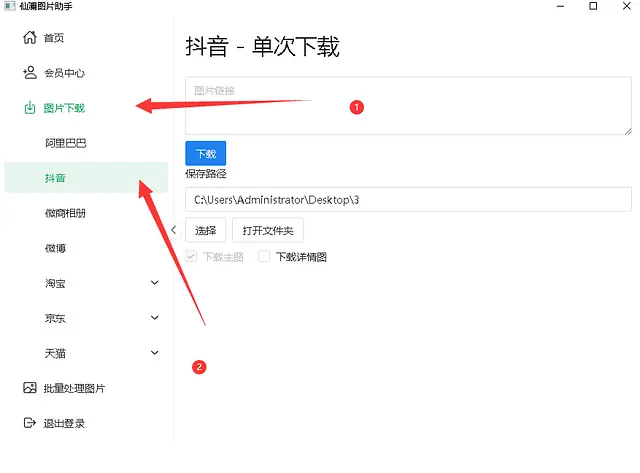Click the 打开文件夹 button
Image resolution: width=640 pixels, height=473 pixels.
pyautogui.click(x=268, y=230)
